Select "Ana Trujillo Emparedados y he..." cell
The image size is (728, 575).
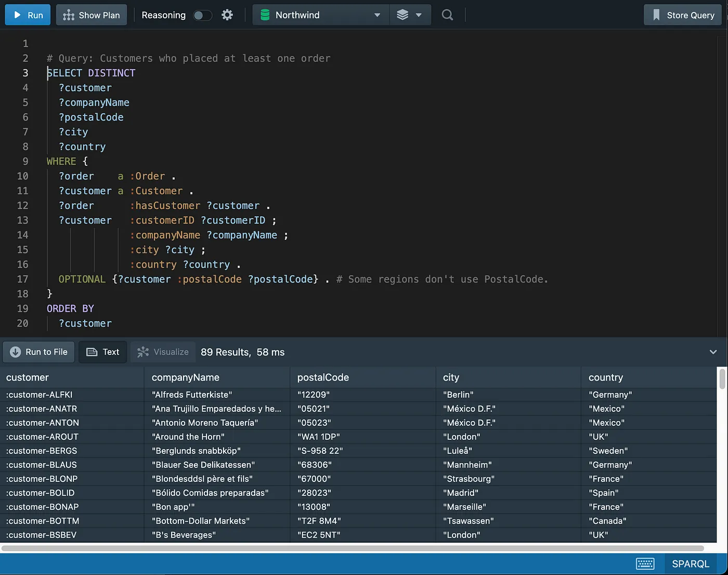pyautogui.click(x=217, y=409)
